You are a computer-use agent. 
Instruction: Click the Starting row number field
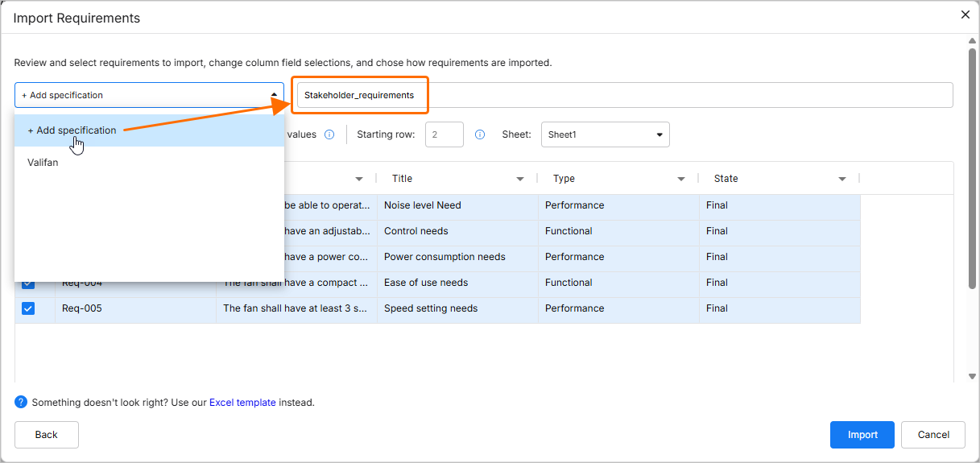tap(444, 134)
